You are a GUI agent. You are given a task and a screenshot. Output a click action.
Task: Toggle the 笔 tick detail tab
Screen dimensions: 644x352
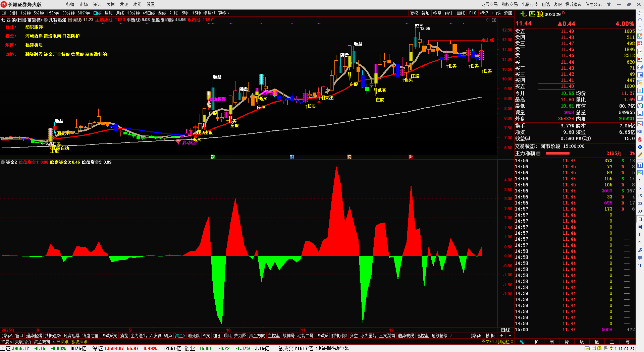point(522,342)
